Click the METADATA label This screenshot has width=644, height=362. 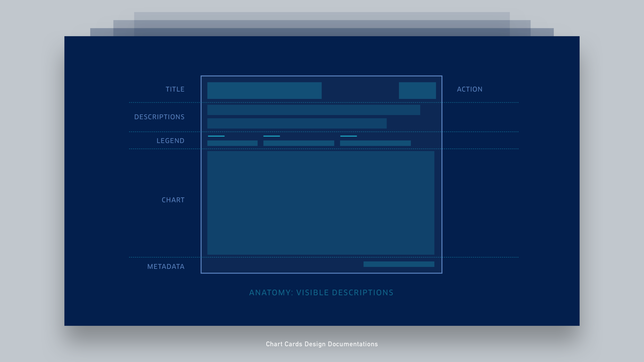166,267
